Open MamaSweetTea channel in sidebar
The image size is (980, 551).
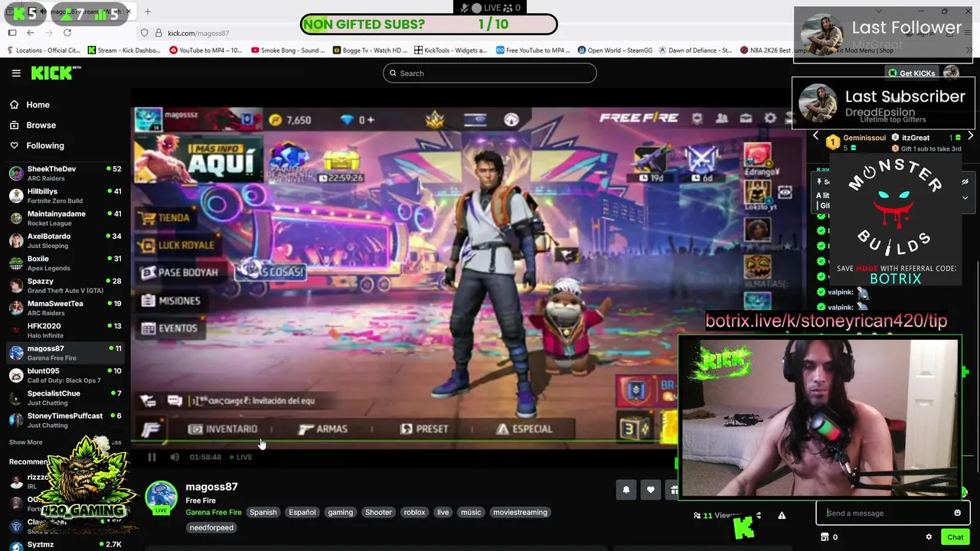point(65,308)
